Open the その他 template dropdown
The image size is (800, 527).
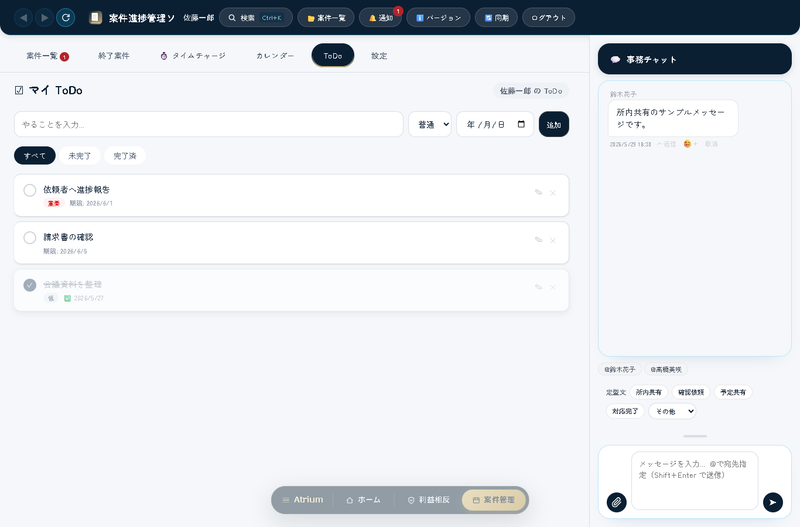(672, 411)
